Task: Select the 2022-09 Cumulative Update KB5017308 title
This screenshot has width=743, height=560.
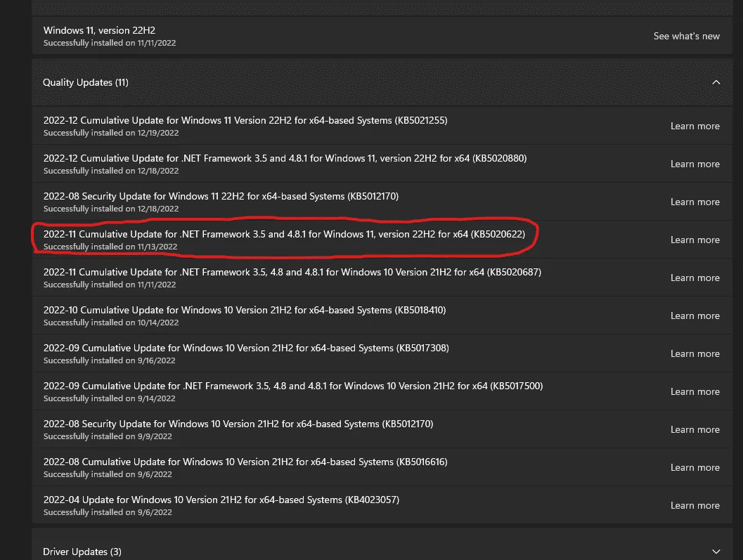Action: click(247, 348)
